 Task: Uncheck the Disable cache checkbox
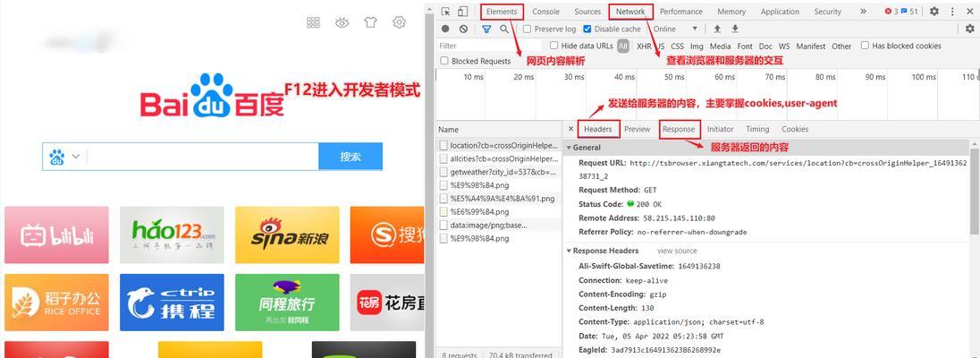click(587, 29)
